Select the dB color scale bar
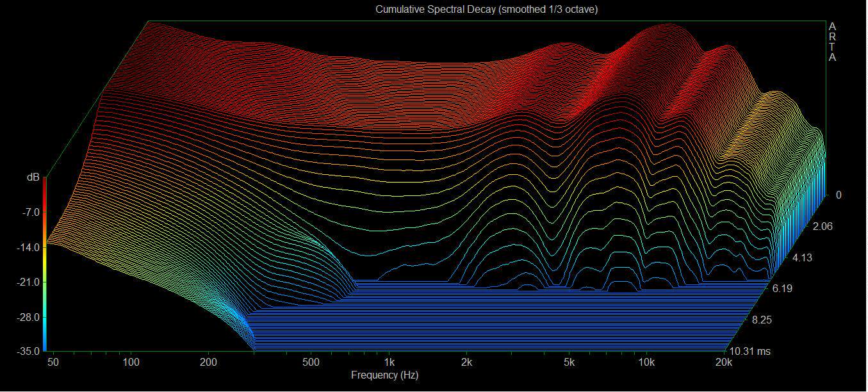The width and height of the screenshot is (868, 392). coord(45,265)
